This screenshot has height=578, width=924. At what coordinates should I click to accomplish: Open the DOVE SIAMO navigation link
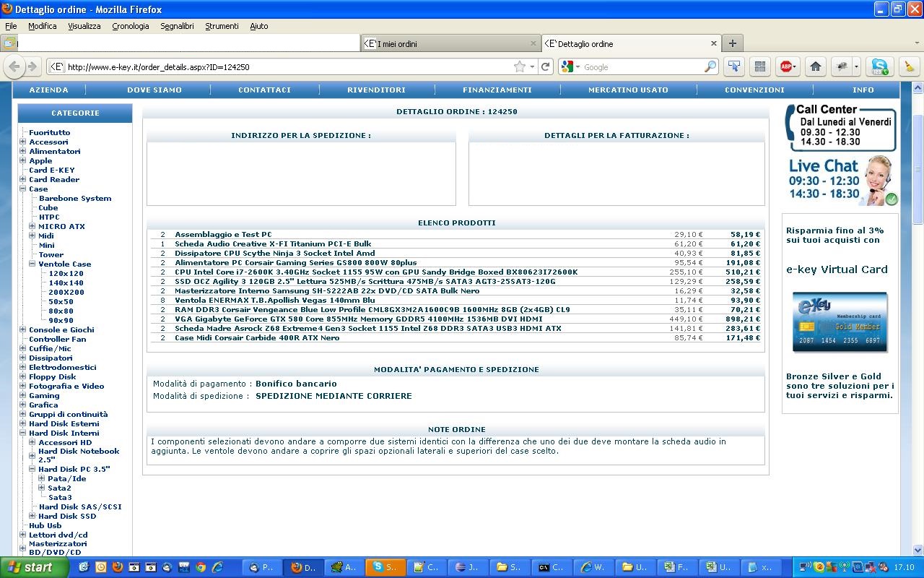coord(154,90)
